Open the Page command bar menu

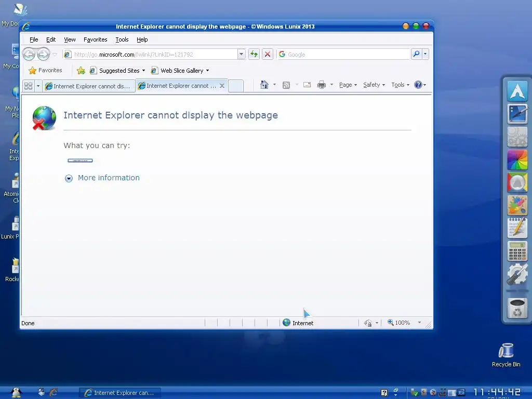[x=348, y=85]
